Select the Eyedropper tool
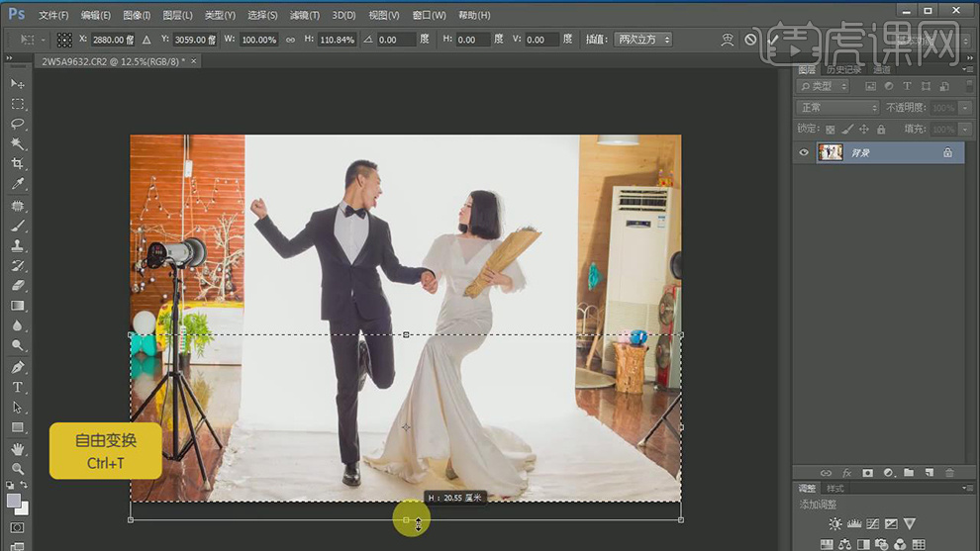This screenshot has height=551, width=980. (18, 184)
